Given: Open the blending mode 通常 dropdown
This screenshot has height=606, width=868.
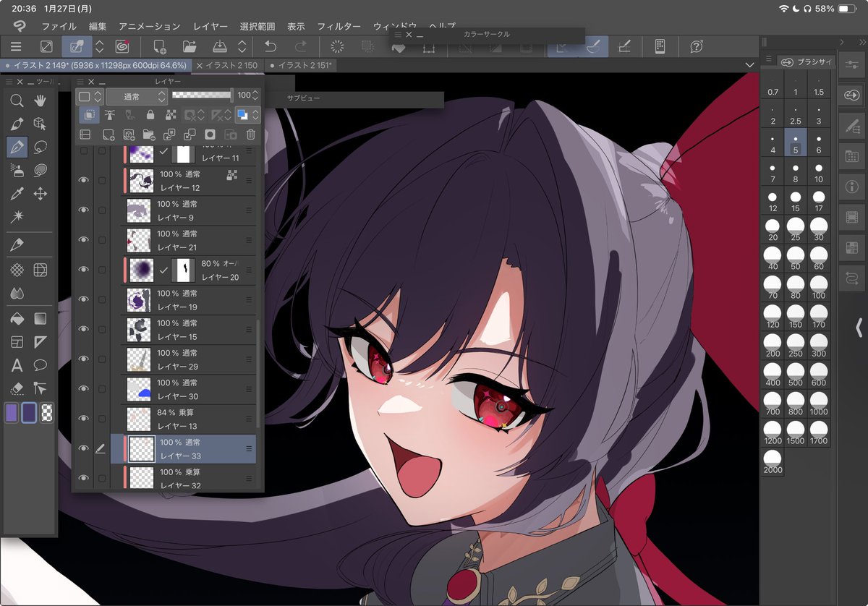Looking at the screenshot, I should tap(137, 96).
